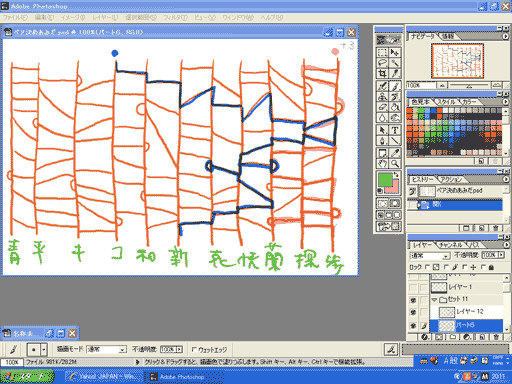Viewport: 512px width, 384px height.
Task: Open the Navigator panel flyout menu arrow
Action: 506,36
